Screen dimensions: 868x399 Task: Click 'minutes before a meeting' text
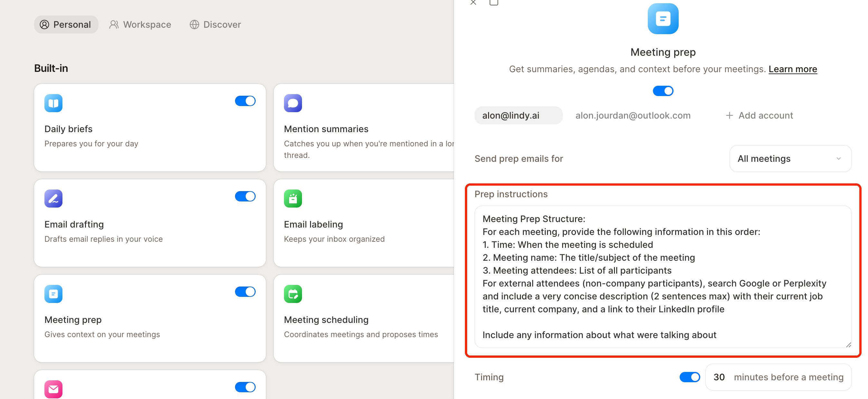click(x=788, y=377)
